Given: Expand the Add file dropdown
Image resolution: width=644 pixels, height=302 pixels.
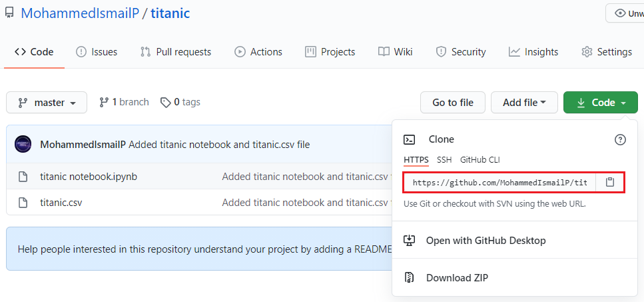Looking at the screenshot, I should (524, 103).
